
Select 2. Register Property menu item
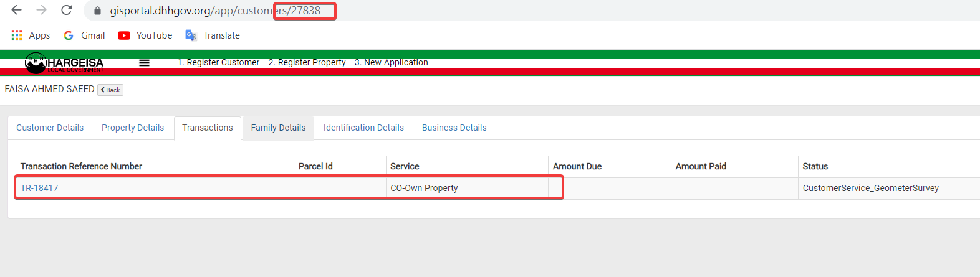(307, 62)
